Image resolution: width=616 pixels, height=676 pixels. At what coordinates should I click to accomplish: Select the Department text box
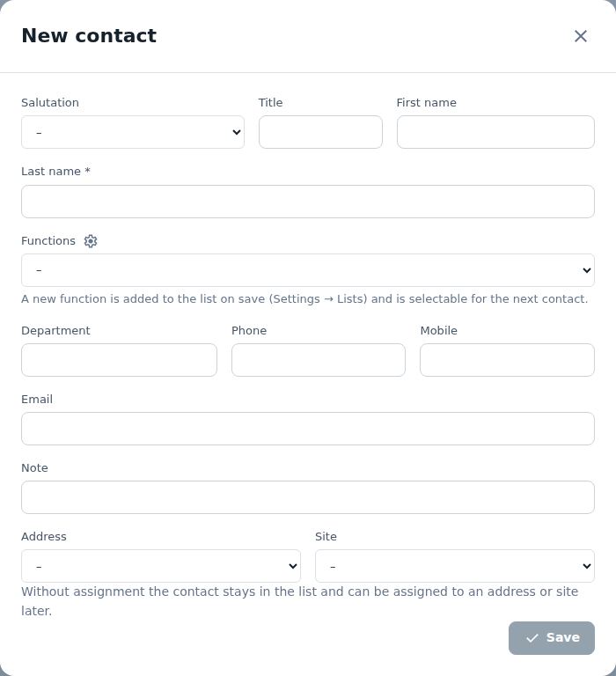pos(119,360)
